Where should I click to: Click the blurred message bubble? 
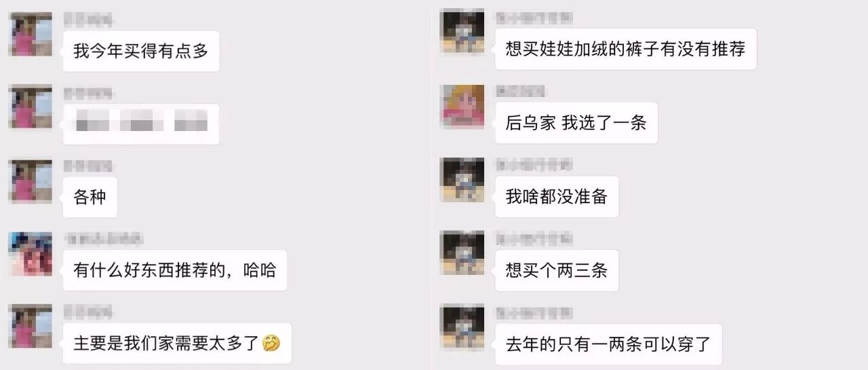point(141,124)
